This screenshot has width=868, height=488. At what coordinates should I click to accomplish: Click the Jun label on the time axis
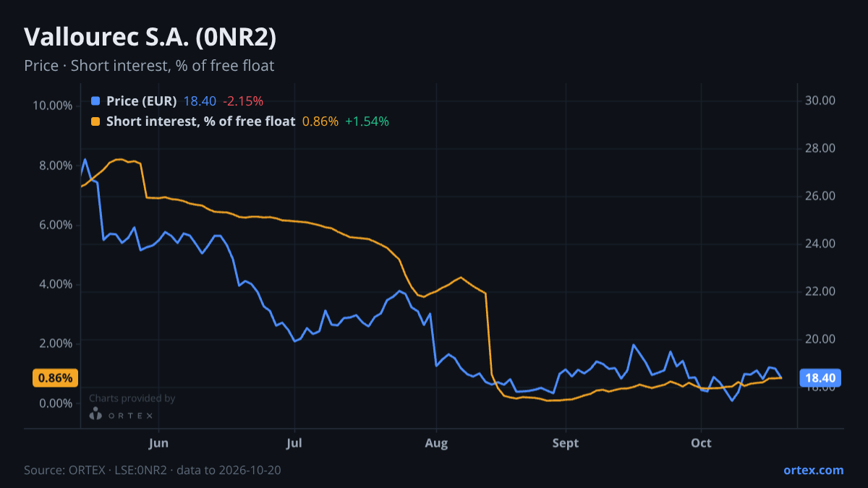(x=158, y=443)
